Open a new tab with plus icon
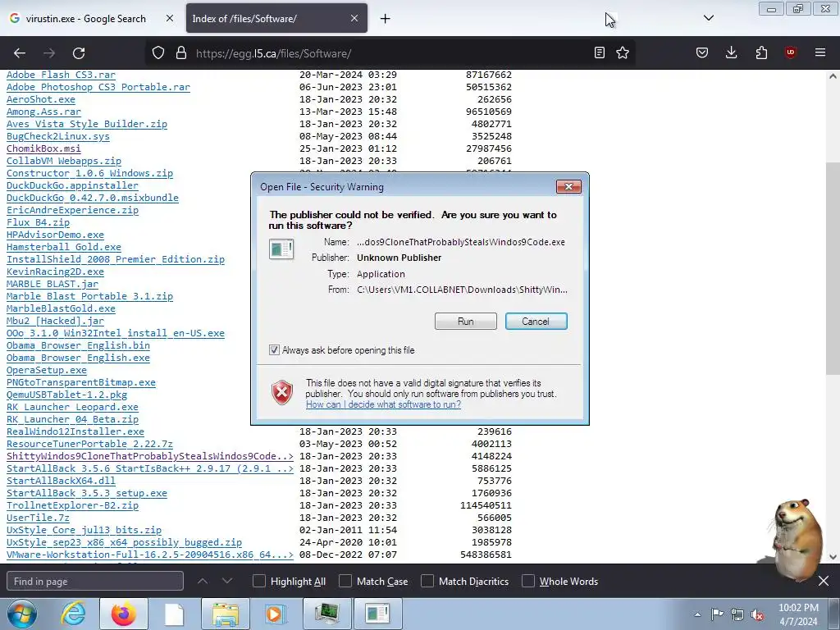The width and height of the screenshot is (840, 630). pyautogui.click(x=386, y=19)
